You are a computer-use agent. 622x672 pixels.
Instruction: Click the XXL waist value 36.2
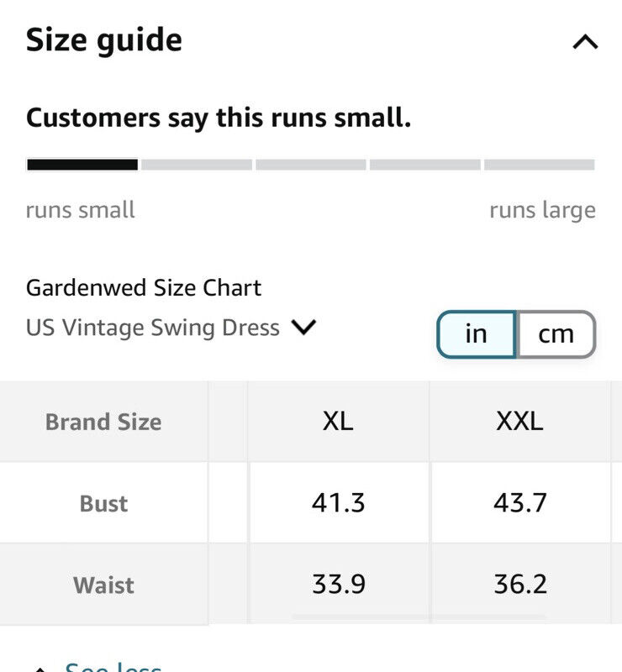pyautogui.click(x=519, y=584)
